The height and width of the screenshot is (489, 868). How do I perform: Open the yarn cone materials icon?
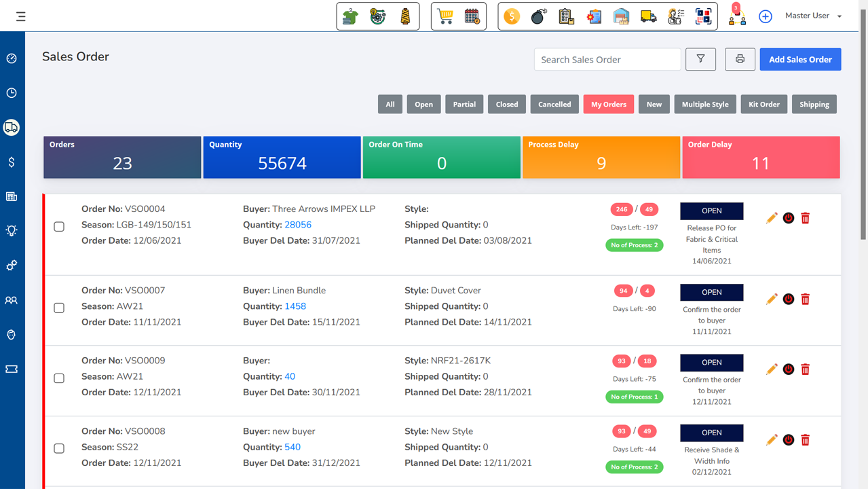click(x=404, y=16)
